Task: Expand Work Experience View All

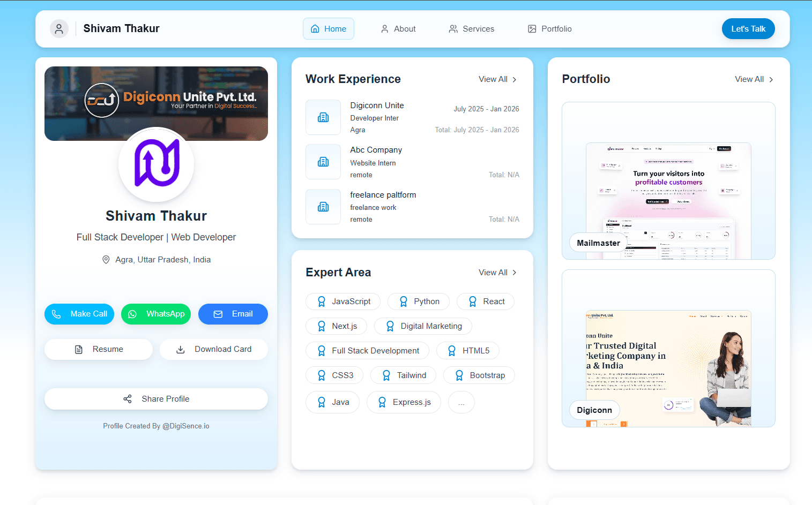Action: pos(498,79)
